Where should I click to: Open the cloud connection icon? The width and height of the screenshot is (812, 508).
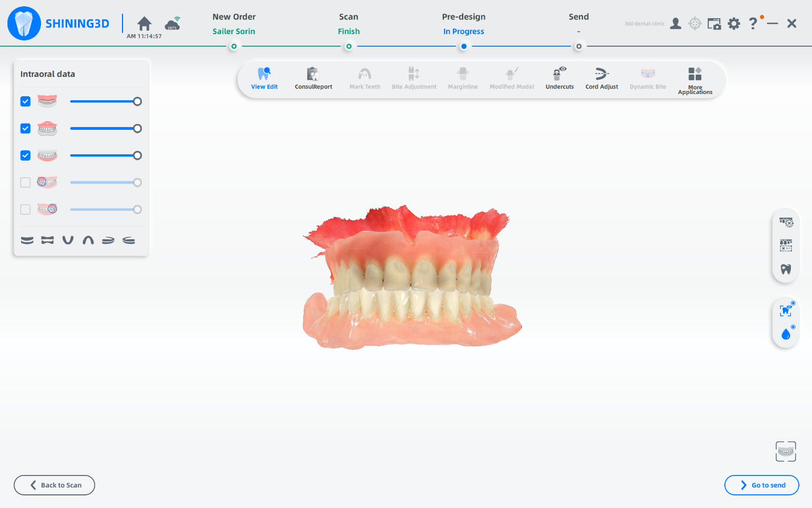point(172,23)
